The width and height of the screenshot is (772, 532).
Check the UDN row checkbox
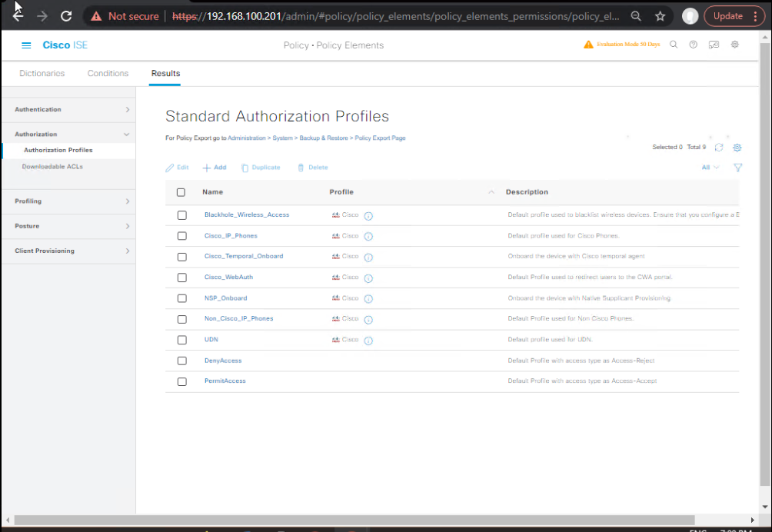point(182,340)
